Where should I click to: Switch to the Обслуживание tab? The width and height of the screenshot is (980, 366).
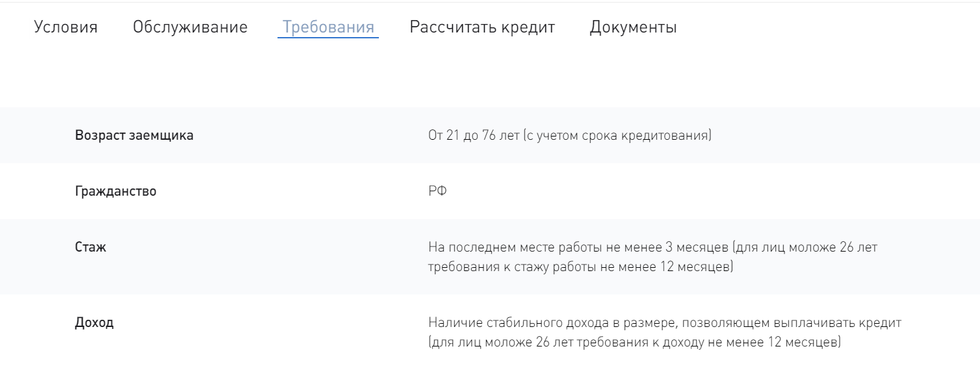coord(190,27)
